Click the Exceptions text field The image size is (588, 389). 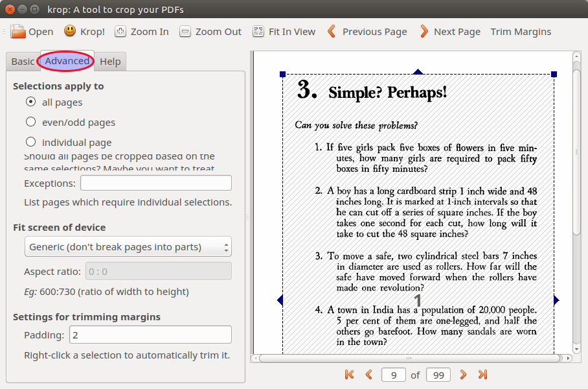coord(155,183)
